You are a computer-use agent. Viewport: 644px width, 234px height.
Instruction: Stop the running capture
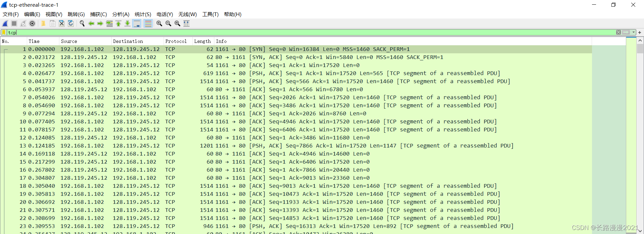[x=14, y=23]
